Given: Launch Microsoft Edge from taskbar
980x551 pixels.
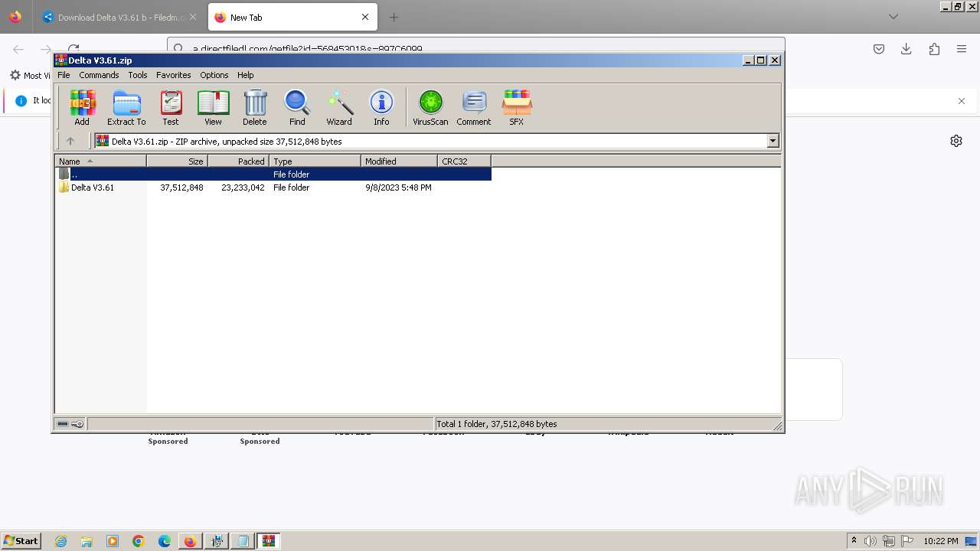Looking at the screenshot, I should coord(165,541).
